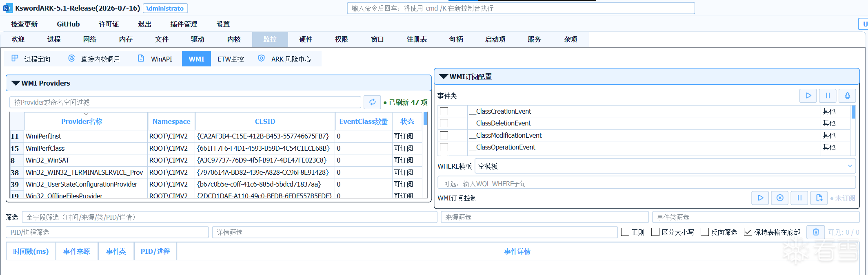Click the 事件类筛选 input
This screenshot has width=868, height=275.
pyautogui.click(x=756, y=217)
